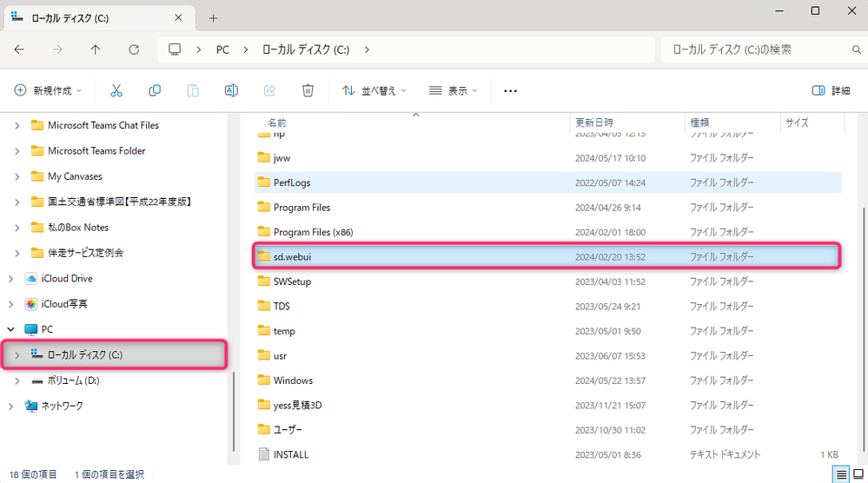Click the Copy icon in toolbar
This screenshot has width=868, height=483.
click(x=155, y=90)
